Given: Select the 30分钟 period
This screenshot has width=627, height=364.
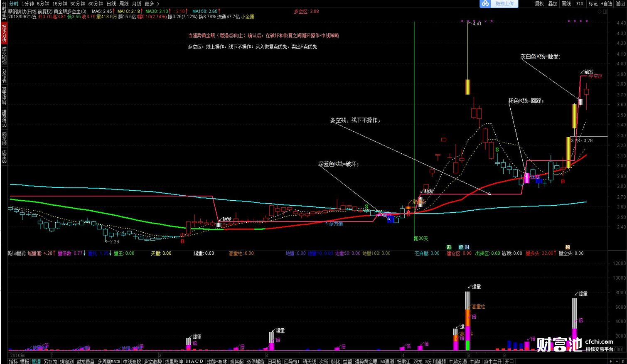Looking at the screenshot, I should pos(78,4).
